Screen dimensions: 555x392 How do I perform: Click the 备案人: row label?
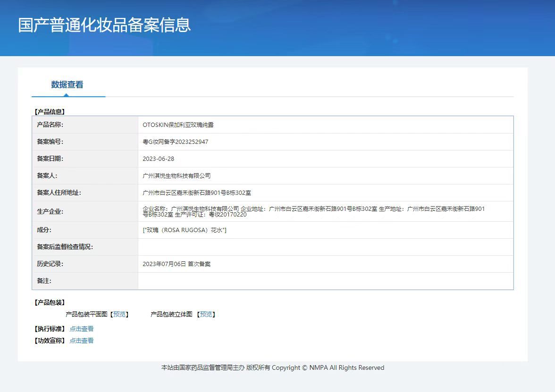click(x=47, y=175)
